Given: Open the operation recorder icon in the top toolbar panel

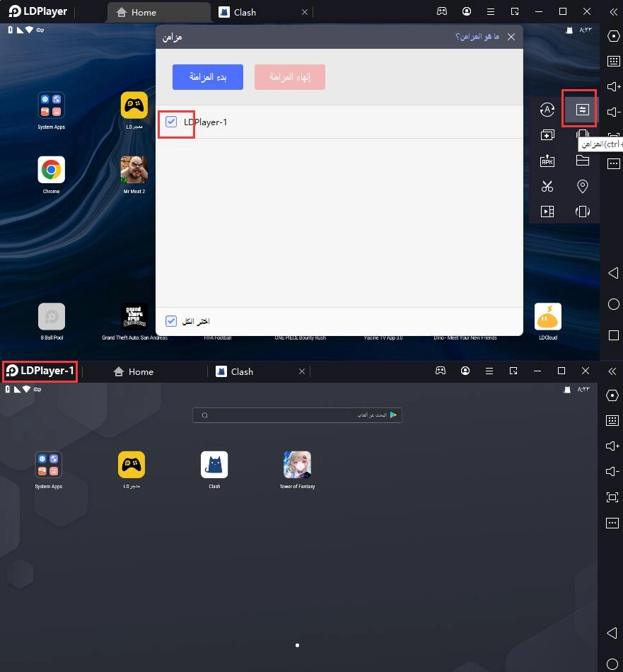Looking at the screenshot, I should (x=547, y=110).
